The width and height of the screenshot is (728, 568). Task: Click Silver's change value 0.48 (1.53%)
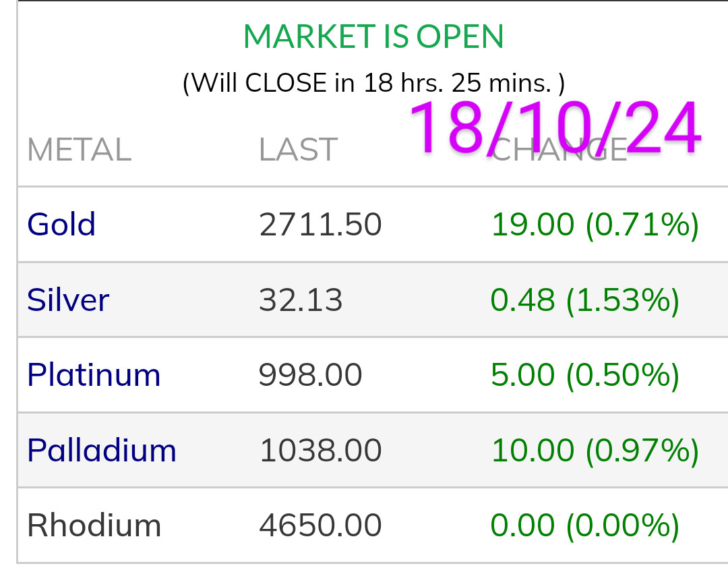584,300
